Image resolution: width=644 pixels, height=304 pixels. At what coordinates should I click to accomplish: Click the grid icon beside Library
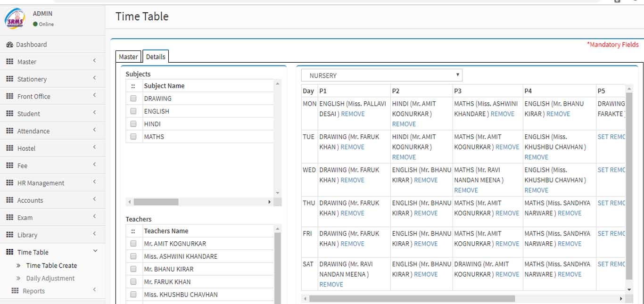click(9, 235)
